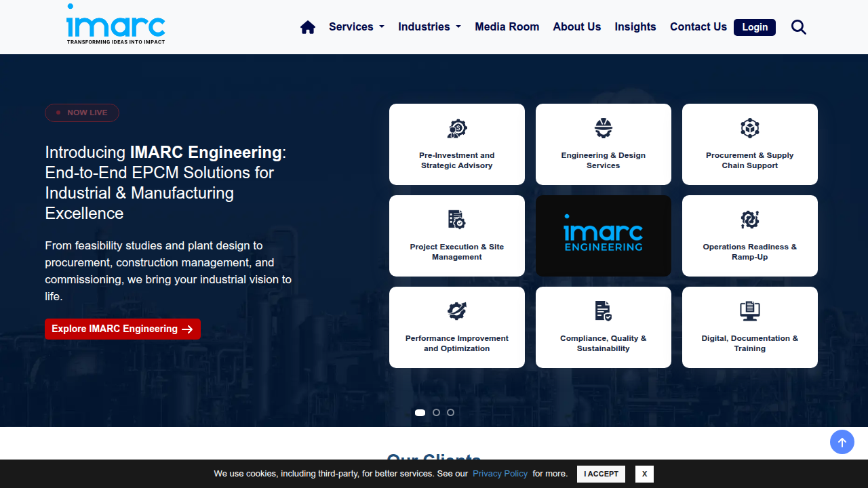Click the Introducing IMARC Engineering headline
The image size is (868, 488).
click(x=166, y=183)
